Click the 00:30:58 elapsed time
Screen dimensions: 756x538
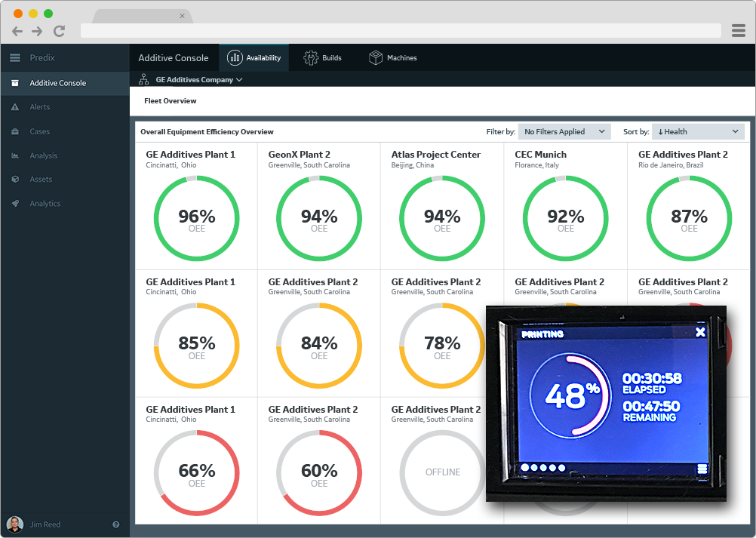(x=652, y=379)
